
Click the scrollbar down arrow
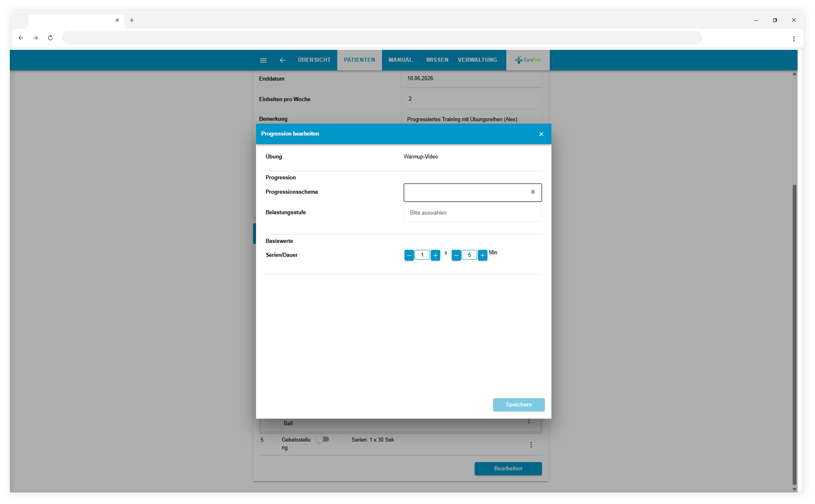point(794,489)
